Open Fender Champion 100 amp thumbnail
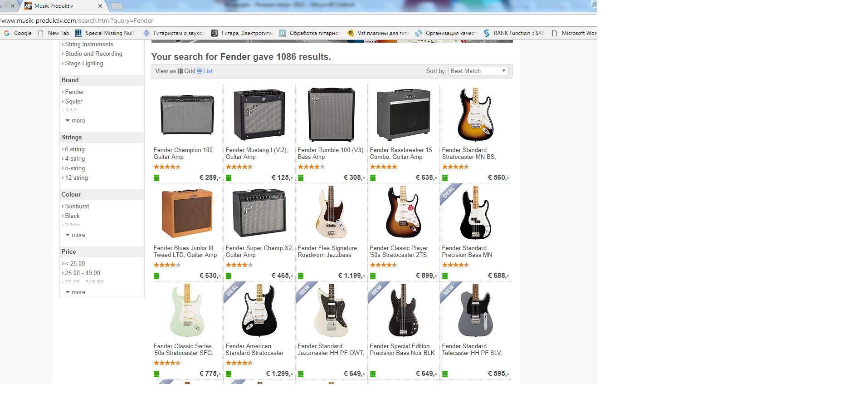 [x=187, y=115]
